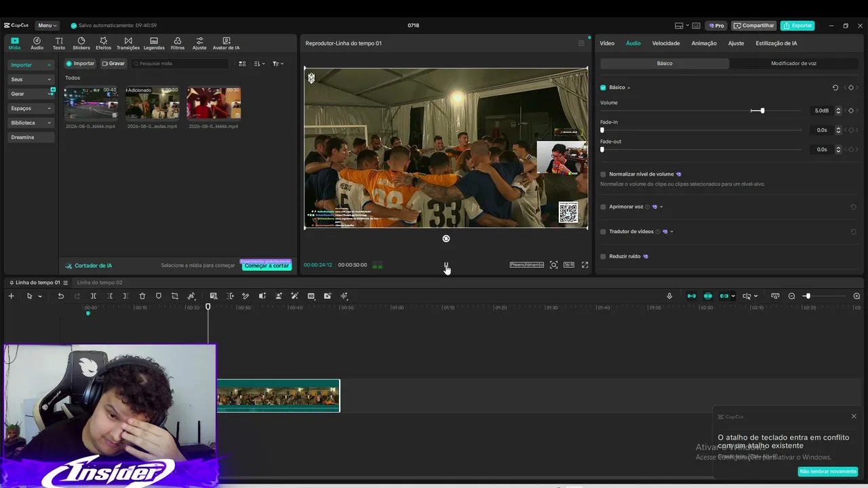Undo the last timeline action
Screen dimensions: 868x488
pos(60,296)
